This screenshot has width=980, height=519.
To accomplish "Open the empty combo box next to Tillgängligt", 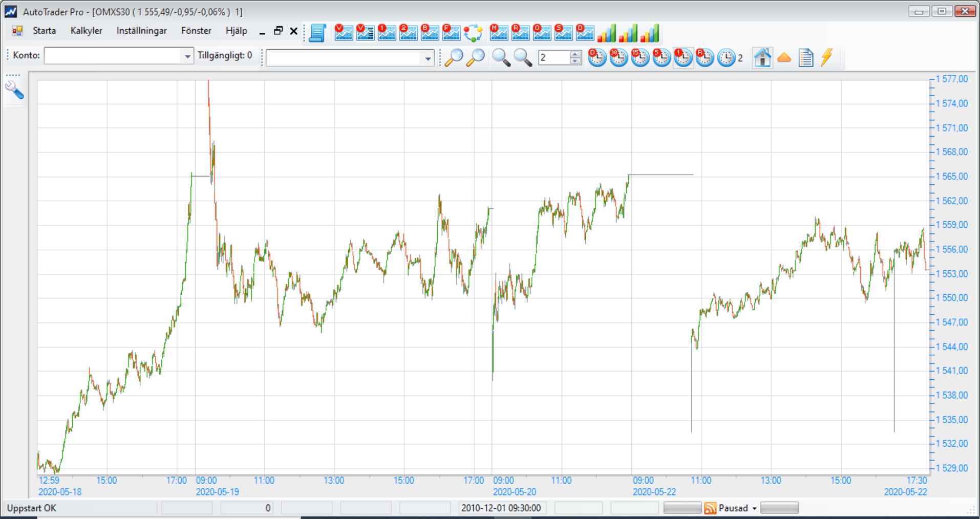I will tap(428, 58).
